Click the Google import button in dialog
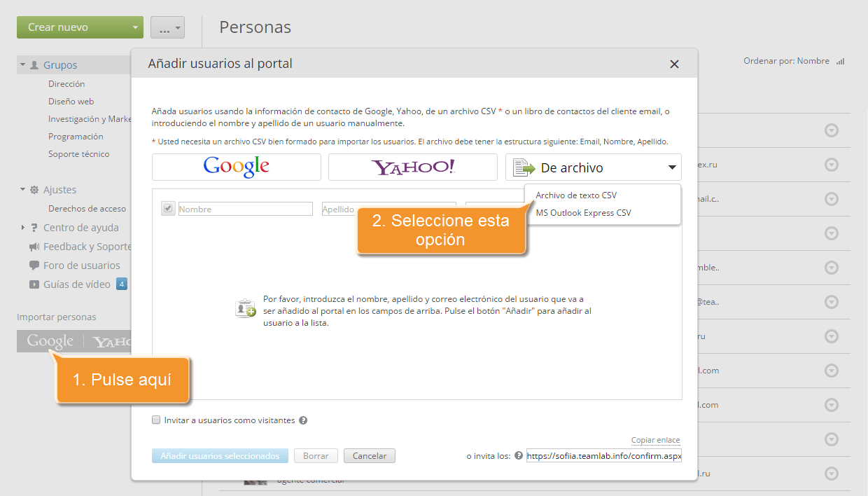 coord(237,167)
